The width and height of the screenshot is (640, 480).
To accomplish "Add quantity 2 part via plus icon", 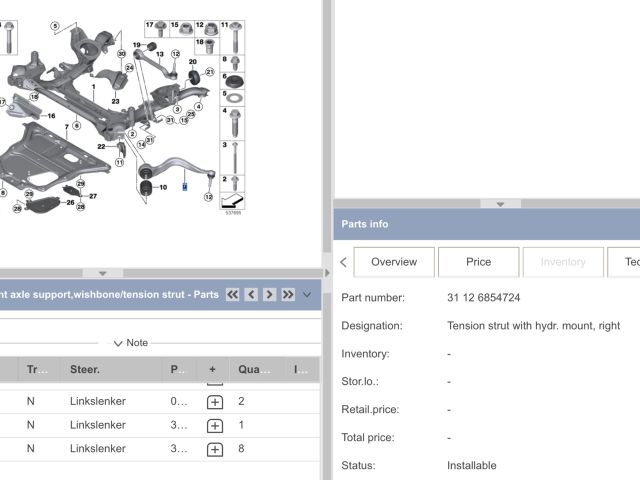I will coord(214,401).
